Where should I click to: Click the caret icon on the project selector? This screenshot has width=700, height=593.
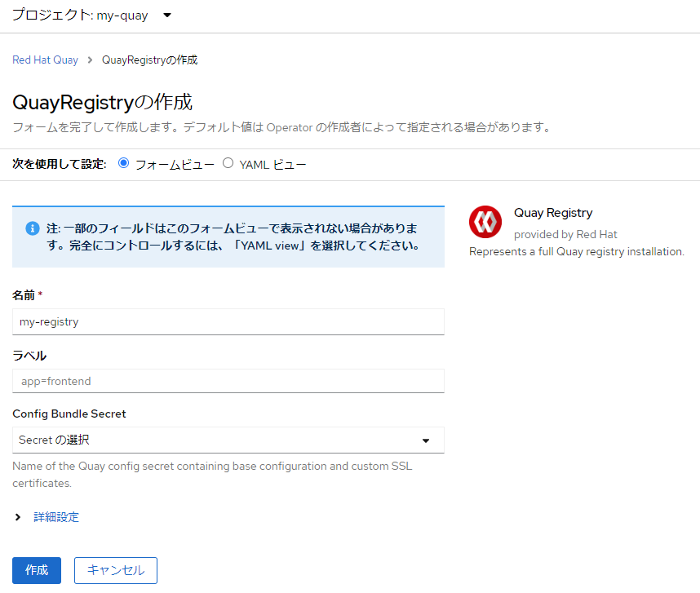pos(166,15)
